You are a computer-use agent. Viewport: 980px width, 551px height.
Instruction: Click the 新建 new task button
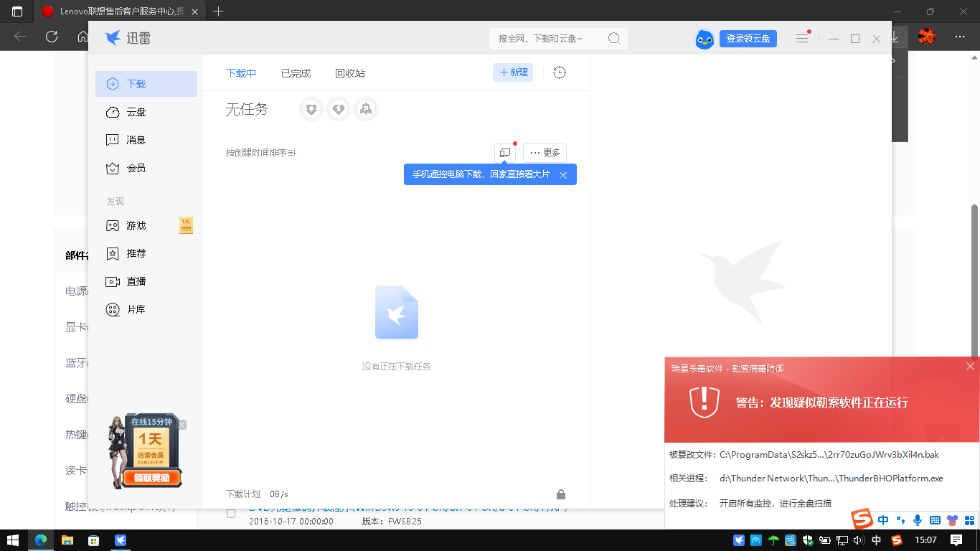pyautogui.click(x=513, y=72)
